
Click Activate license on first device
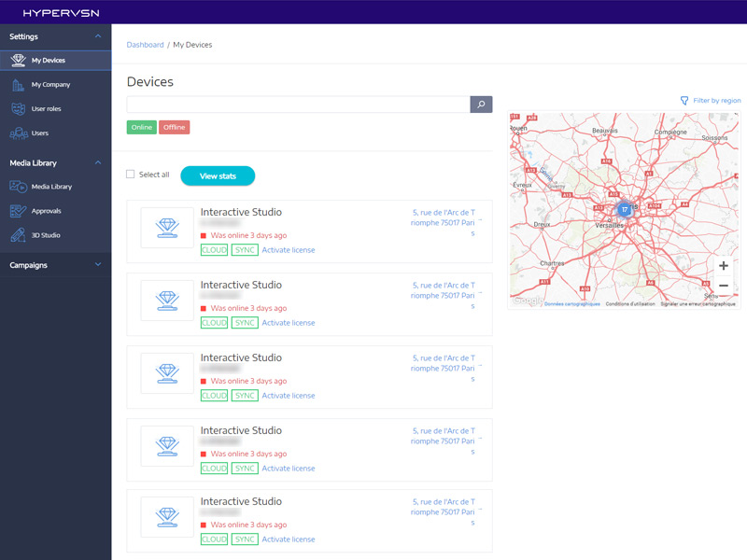click(x=289, y=250)
